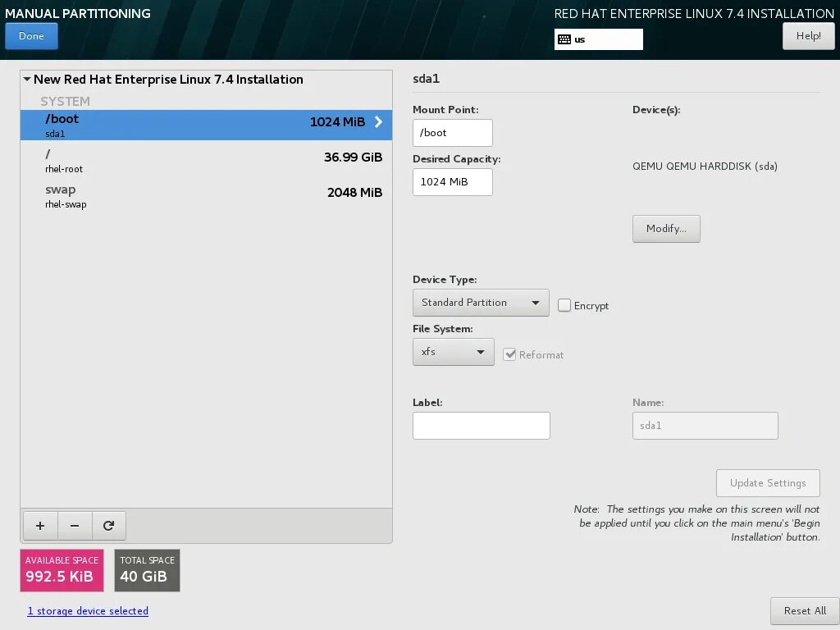Click the Label input field

click(x=481, y=426)
